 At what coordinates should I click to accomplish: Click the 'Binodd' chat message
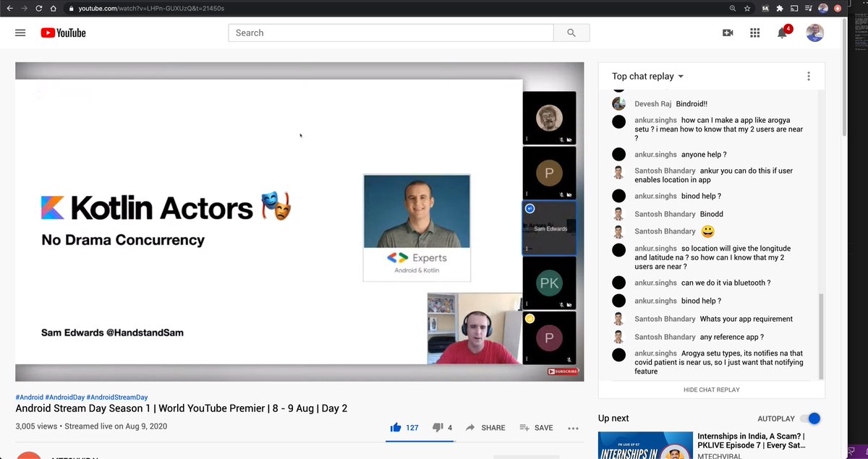[x=711, y=214]
